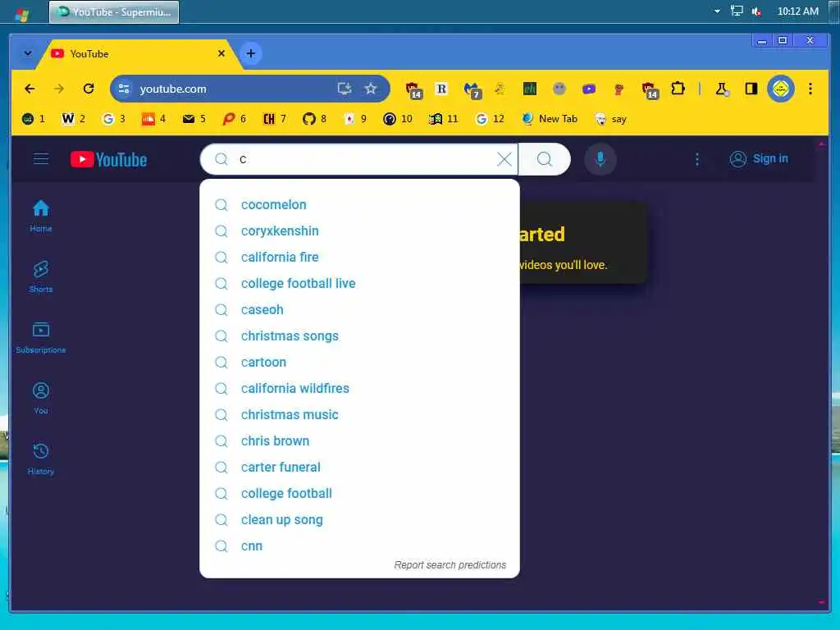Expand the tab search dropdown arrow

coord(28,53)
